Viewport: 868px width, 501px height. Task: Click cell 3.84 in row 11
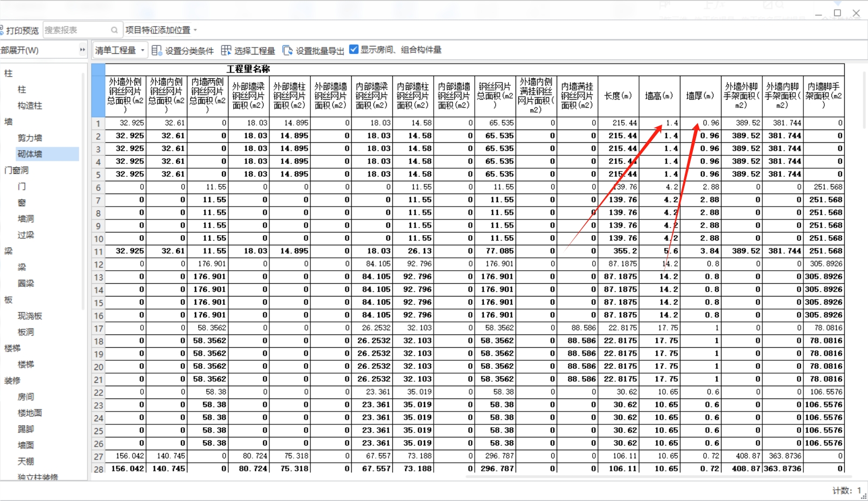700,251
